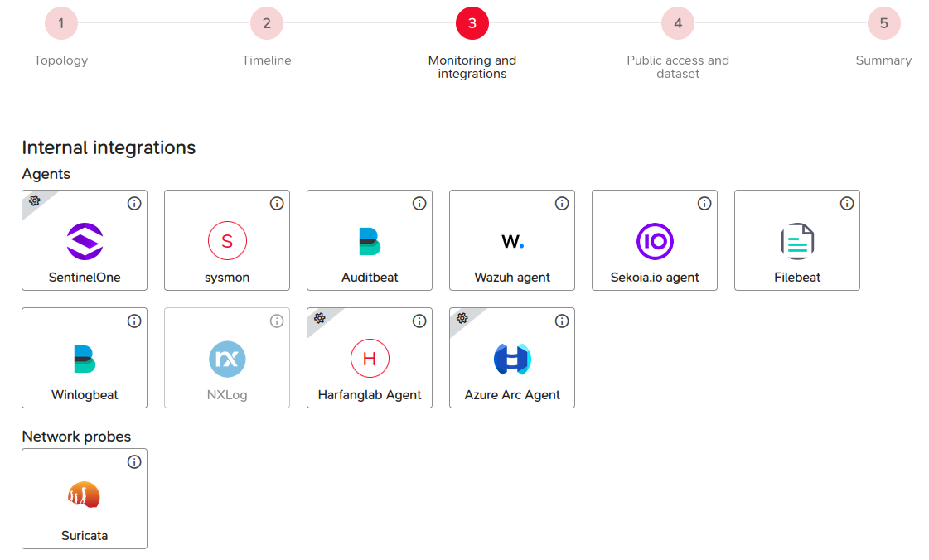Screen dimensions: 929x560
Task: Click the Timeline step label
Action: click(267, 60)
